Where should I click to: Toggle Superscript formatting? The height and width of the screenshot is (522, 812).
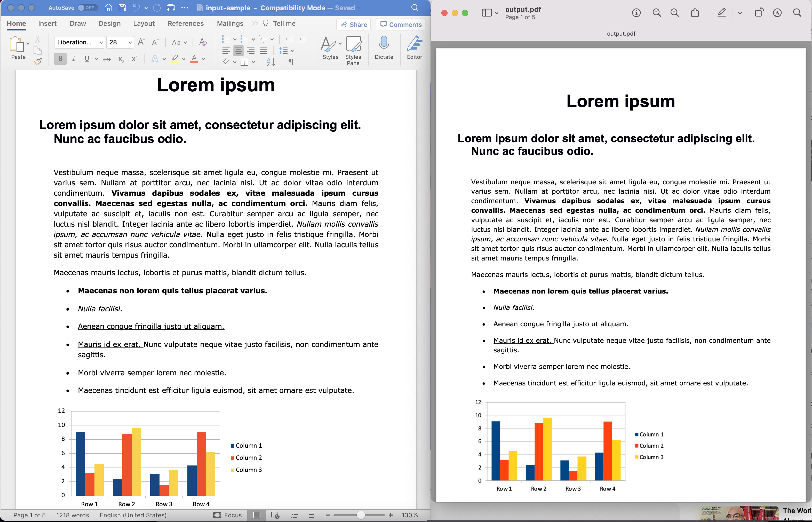coord(134,58)
